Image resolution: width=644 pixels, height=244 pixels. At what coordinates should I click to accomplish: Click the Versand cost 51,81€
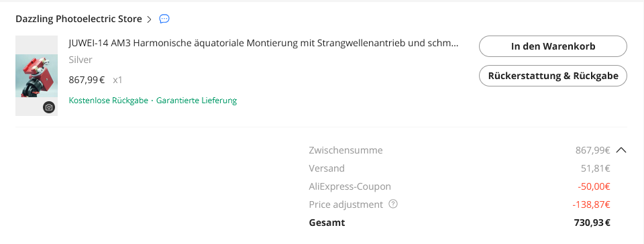[596, 168]
